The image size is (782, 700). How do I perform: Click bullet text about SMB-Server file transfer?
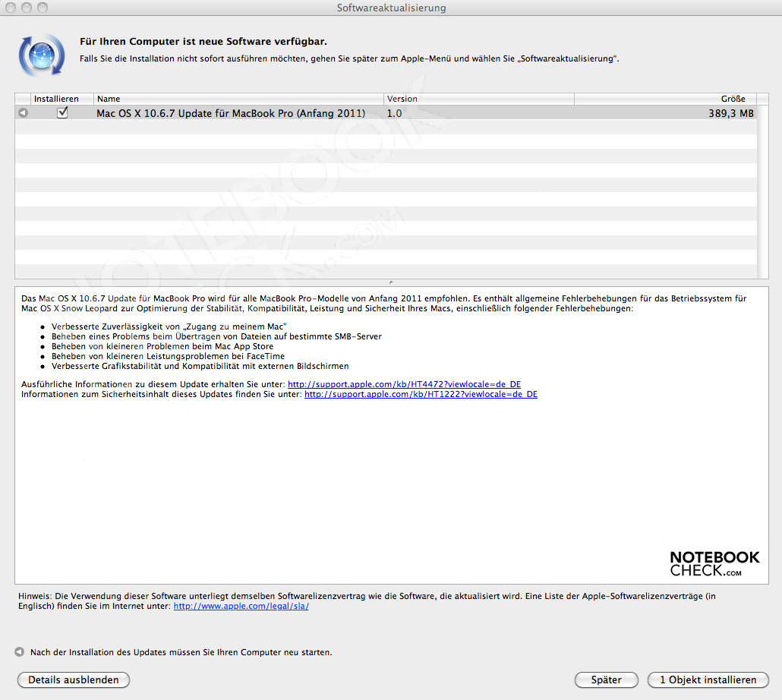point(216,336)
